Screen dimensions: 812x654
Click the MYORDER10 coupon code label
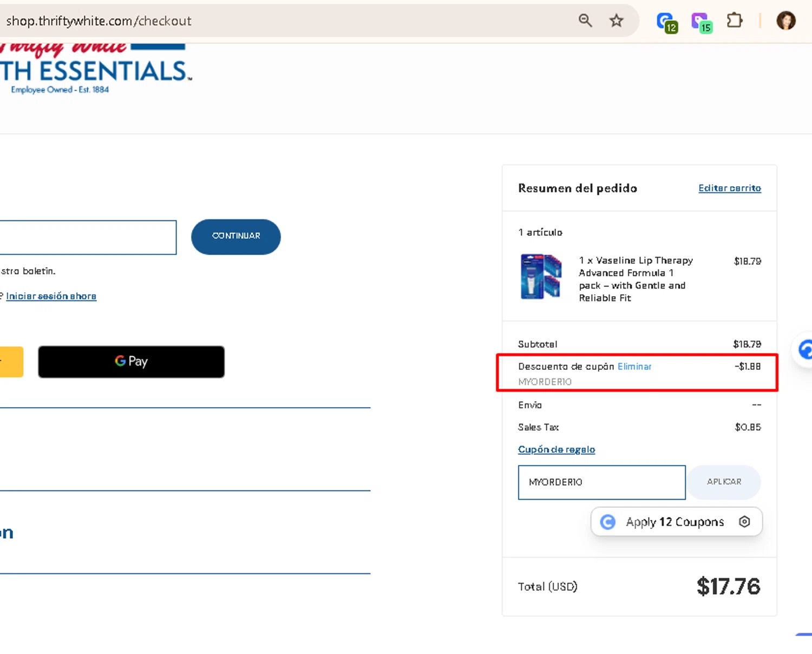pos(545,382)
